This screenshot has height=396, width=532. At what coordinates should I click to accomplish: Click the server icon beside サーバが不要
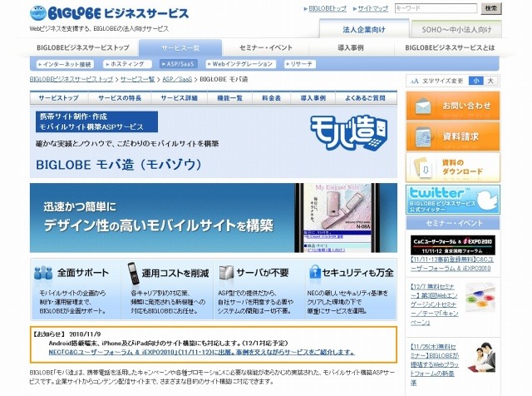click(x=226, y=272)
